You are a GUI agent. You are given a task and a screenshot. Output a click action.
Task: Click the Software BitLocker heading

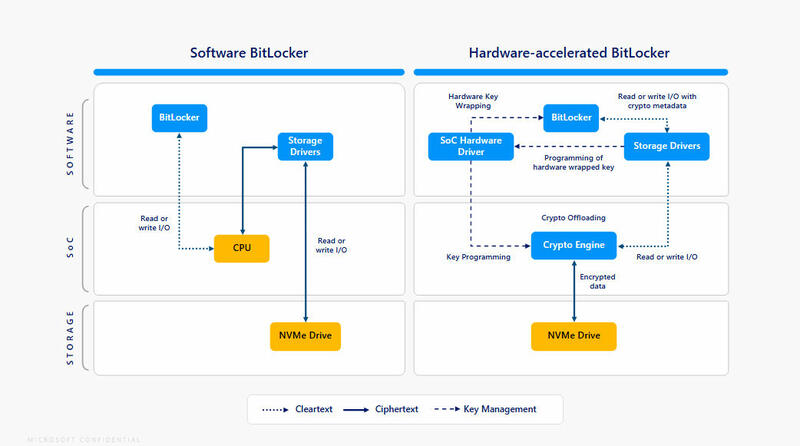point(248,52)
